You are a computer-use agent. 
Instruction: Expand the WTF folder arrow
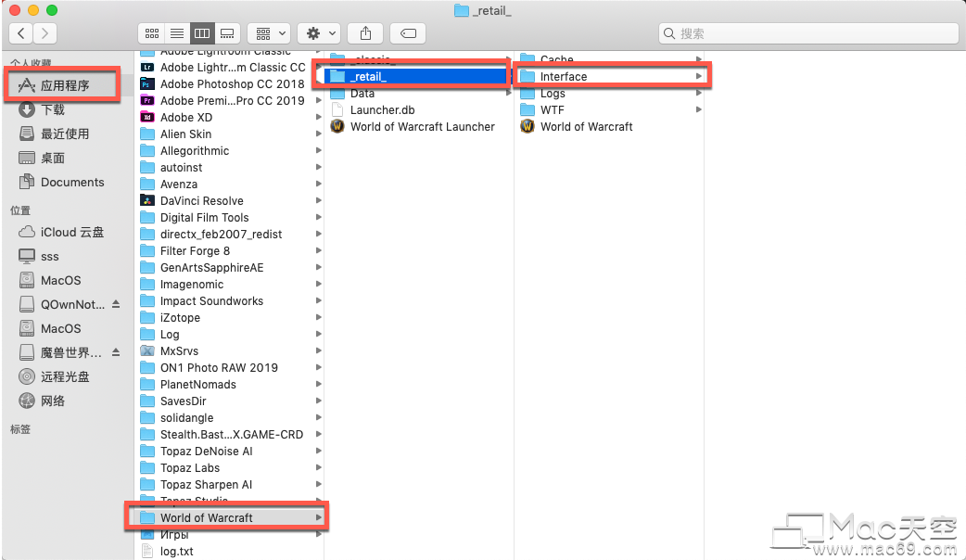tap(699, 109)
